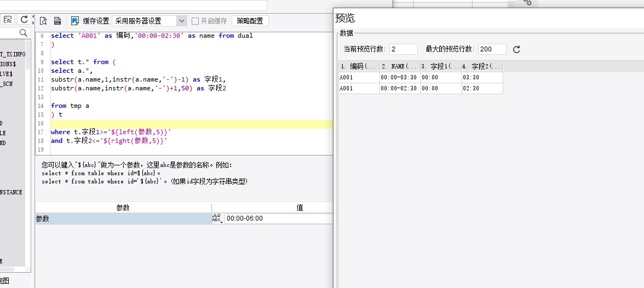
Task: Click the T_TXINFO table item in left list
Action: point(12,54)
